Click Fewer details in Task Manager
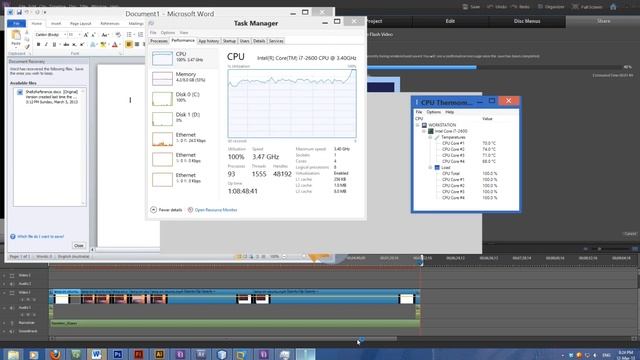 point(167,210)
